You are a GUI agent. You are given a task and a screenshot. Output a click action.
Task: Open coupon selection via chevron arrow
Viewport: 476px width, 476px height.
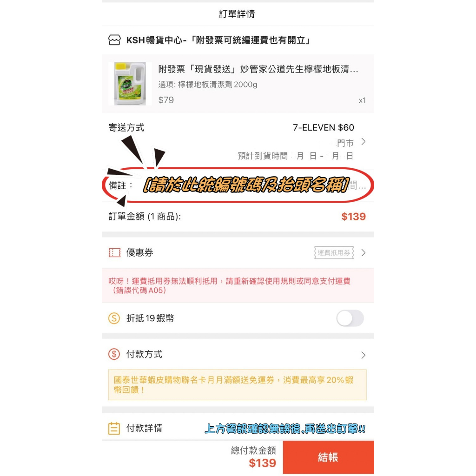tap(364, 252)
